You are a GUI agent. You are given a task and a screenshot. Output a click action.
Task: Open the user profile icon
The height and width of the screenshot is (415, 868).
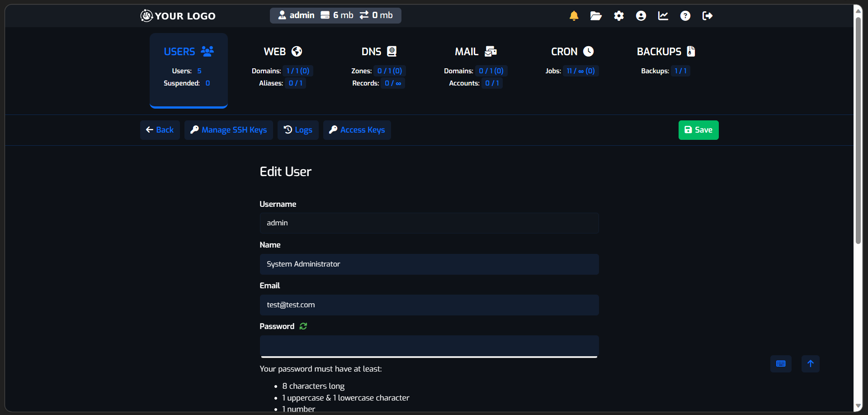[641, 15]
